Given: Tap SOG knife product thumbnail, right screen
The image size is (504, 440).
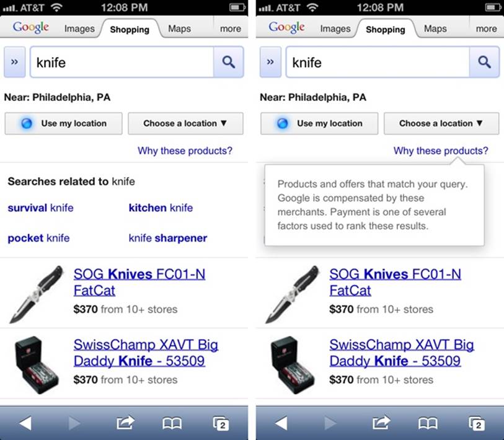Looking at the screenshot, I should 292,294.
